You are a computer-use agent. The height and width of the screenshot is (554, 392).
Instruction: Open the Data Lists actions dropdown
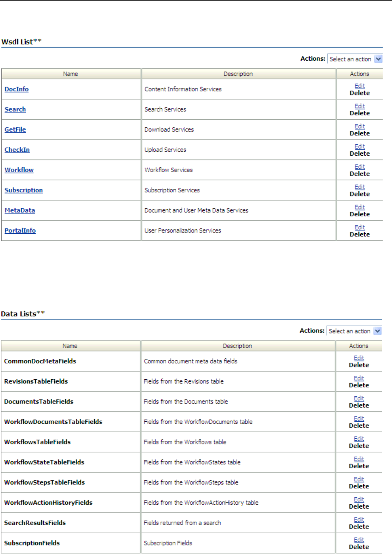[x=354, y=331]
